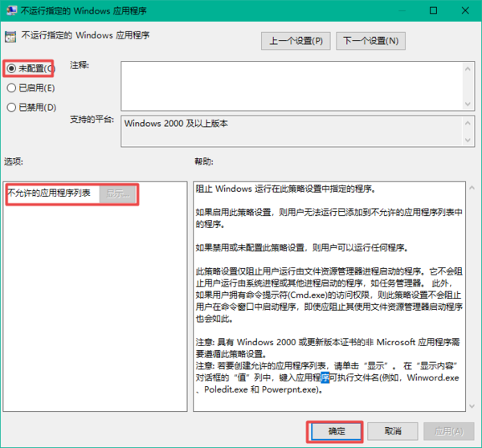Select the 未配置 radio button
Image resolution: width=482 pixels, height=448 pixels.
[x=12, y=68]
